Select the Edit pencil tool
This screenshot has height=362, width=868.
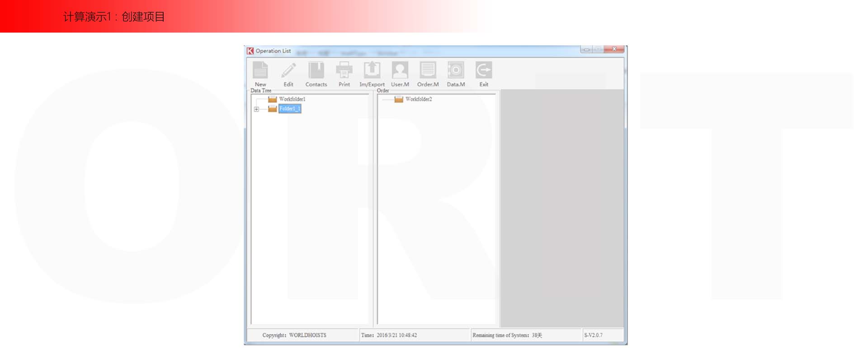[x=288, y=71]
